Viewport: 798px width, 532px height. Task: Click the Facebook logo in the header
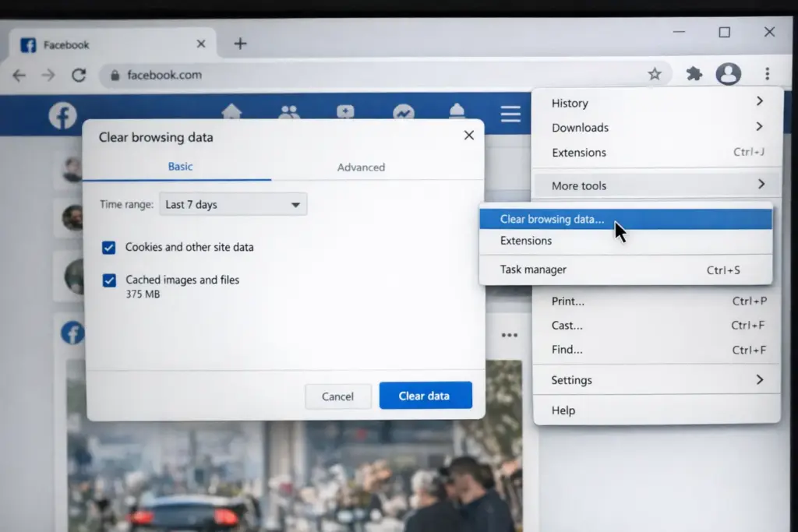62,115
